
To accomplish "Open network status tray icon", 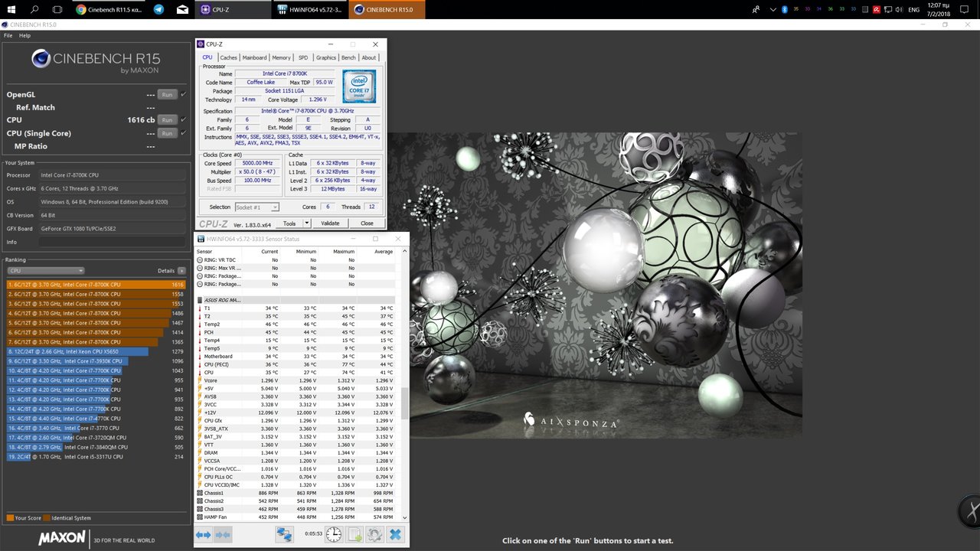I will (888, 9).
